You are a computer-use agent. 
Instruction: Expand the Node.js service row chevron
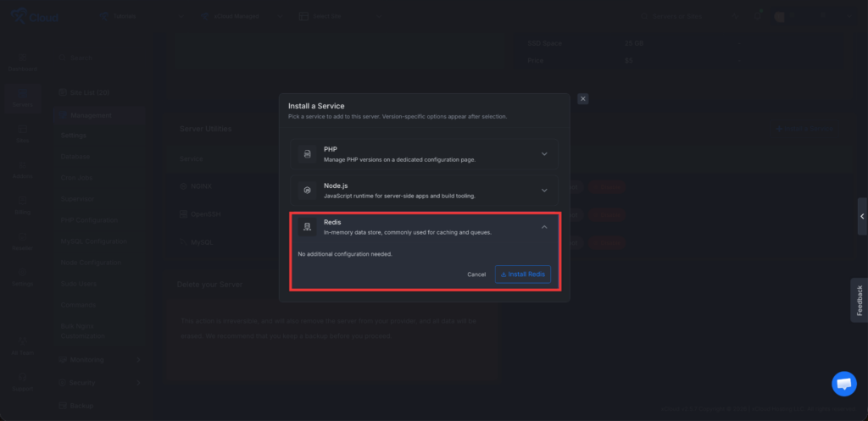[x=544, y=191]
